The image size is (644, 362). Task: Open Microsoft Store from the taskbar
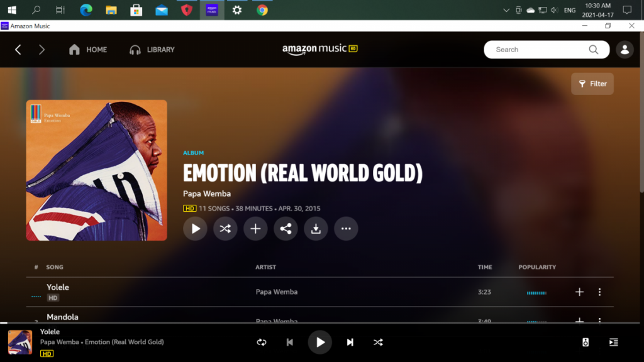(x=136, y=10)
